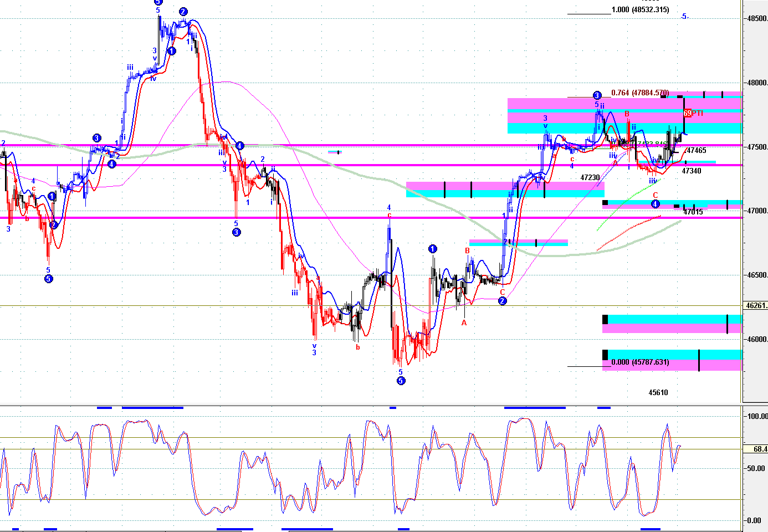Select the 45610 price label

coord(658,393)
